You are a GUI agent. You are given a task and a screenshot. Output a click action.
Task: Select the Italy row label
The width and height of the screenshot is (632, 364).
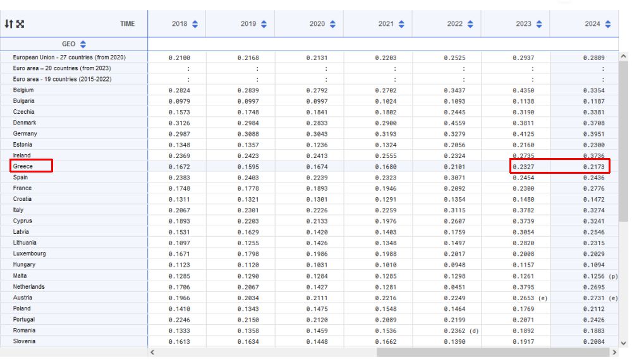pyautogui.click(x=18, y=210)
